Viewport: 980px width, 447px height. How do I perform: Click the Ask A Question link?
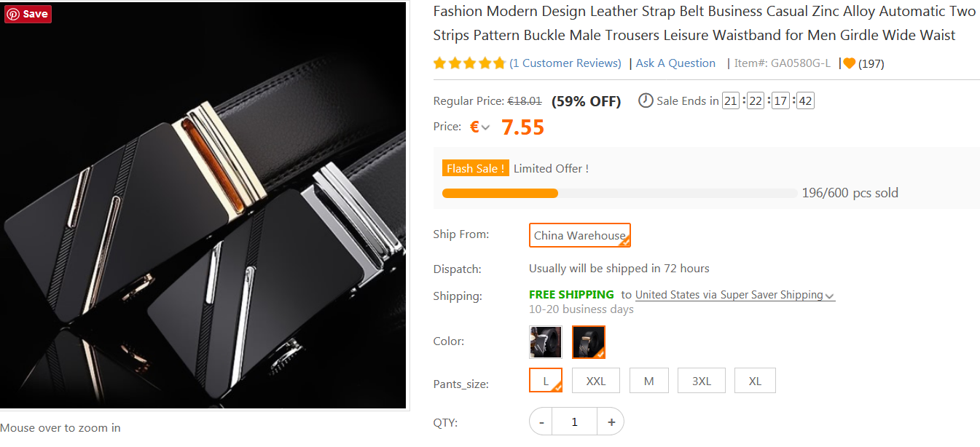pyautogui.click(x=675, y=63)
